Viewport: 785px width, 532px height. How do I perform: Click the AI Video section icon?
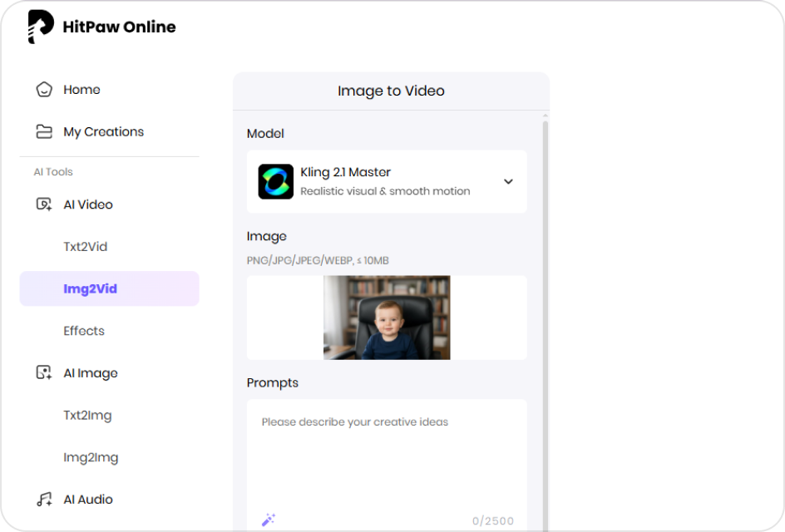coord(44,204)
